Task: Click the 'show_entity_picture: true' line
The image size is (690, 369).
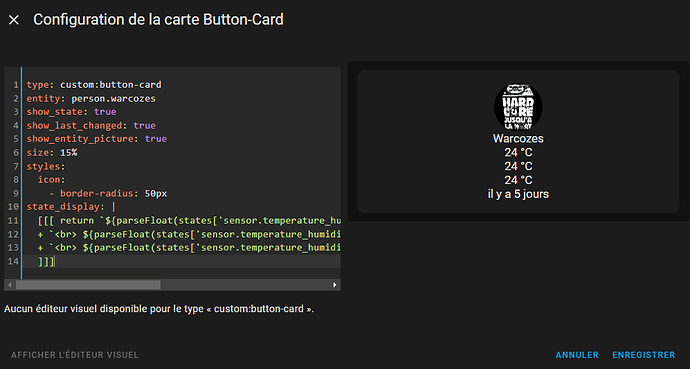Action: (97, 139)
